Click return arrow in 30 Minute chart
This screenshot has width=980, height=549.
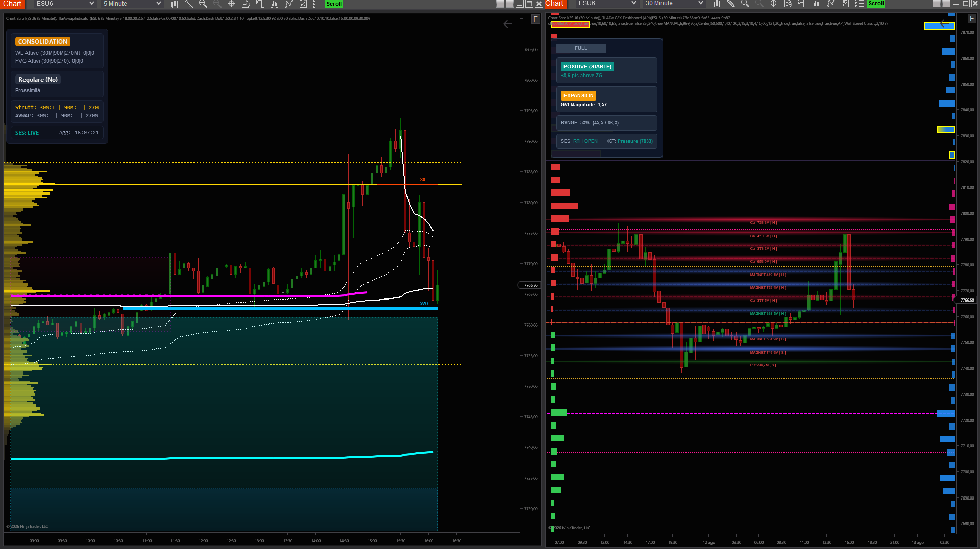tap(945, 23)
